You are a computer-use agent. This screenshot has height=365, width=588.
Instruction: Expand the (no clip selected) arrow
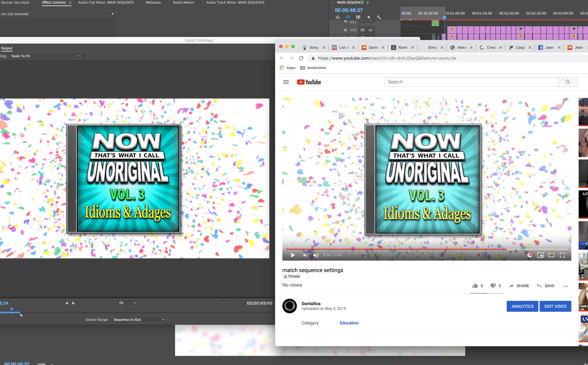tap(113, 14)
